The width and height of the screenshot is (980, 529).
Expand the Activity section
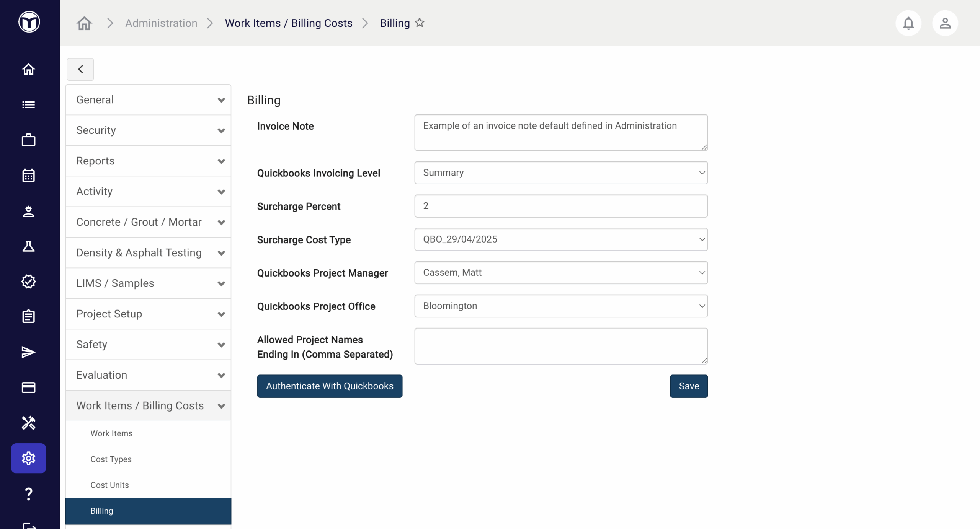pyautogui.click(x=148, y=192)
